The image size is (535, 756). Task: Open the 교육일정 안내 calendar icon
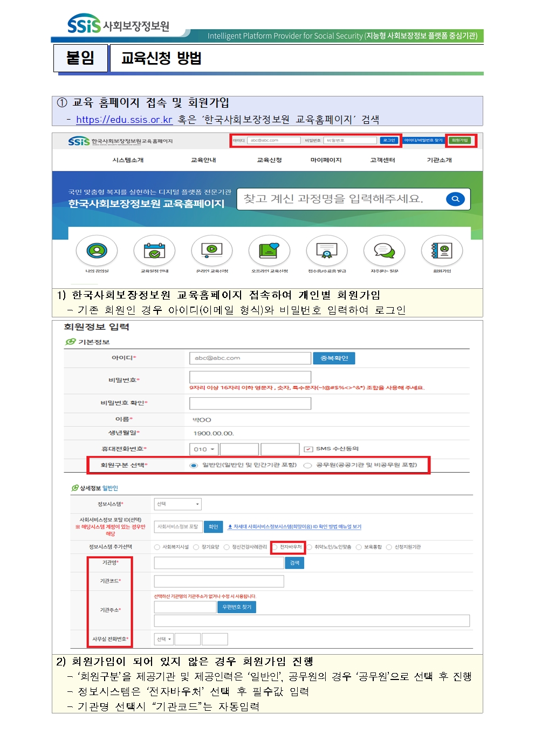tap(155, 251)
